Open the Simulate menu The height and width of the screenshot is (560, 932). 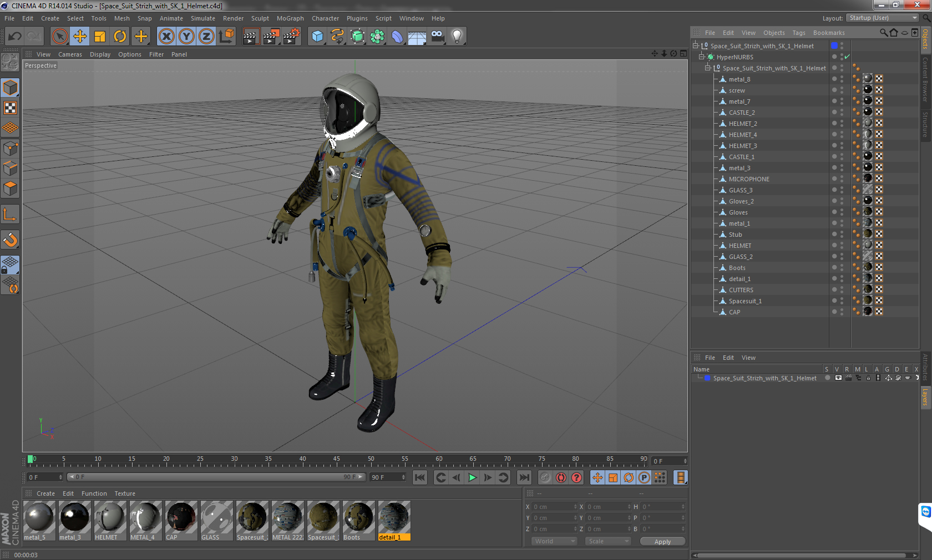tap(203, 18)
